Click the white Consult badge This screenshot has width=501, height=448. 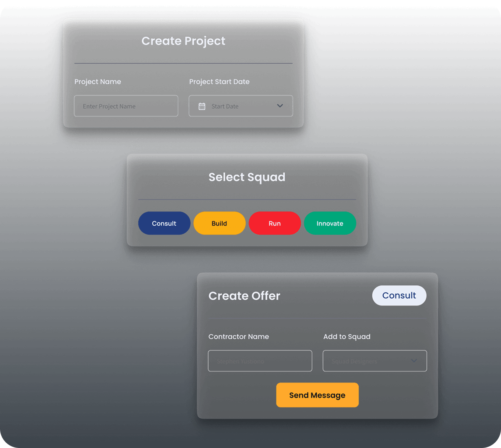click(x=399, y=296)
